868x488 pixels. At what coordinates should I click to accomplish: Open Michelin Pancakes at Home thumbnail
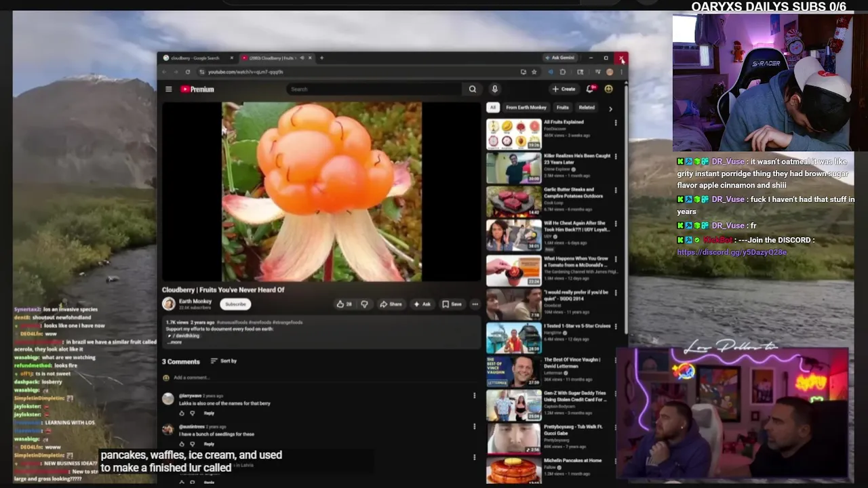tap(514, 471)
